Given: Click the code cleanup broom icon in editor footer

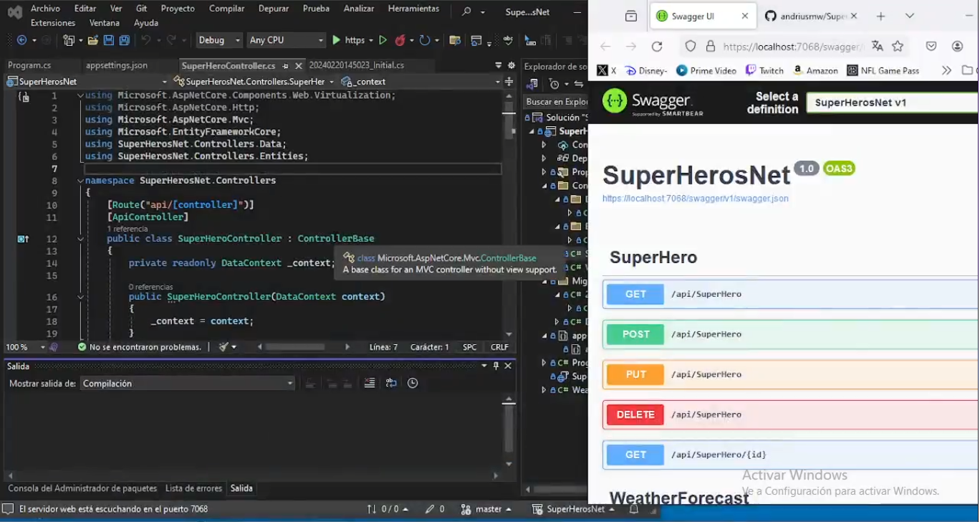Looking at the screenshot, I should 224,347.
